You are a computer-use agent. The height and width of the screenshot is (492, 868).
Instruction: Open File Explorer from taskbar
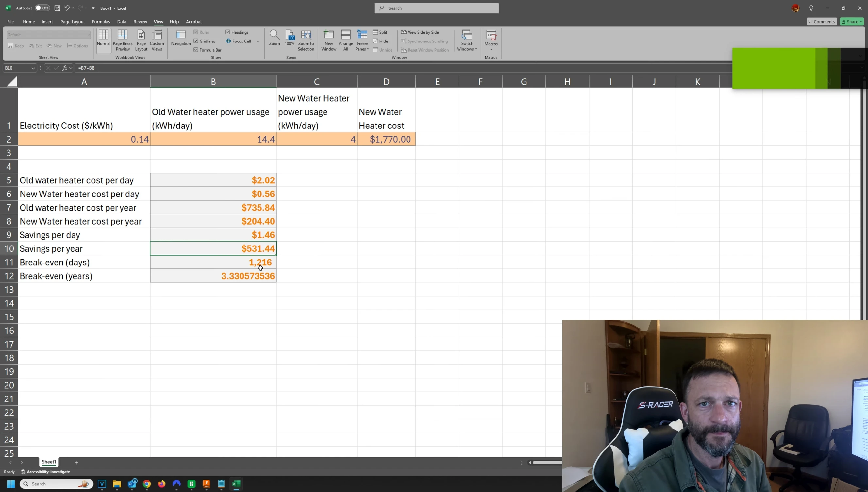117,484
